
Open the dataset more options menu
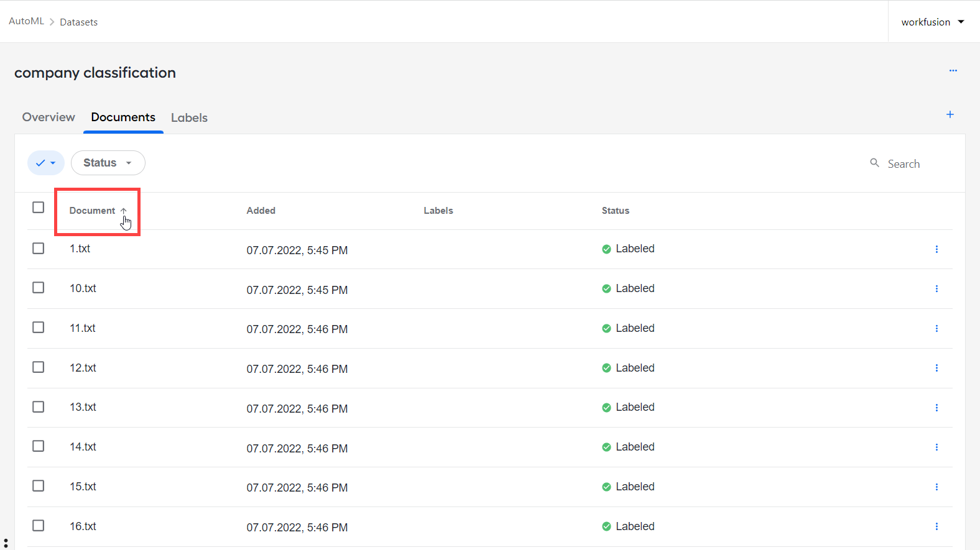953,71
